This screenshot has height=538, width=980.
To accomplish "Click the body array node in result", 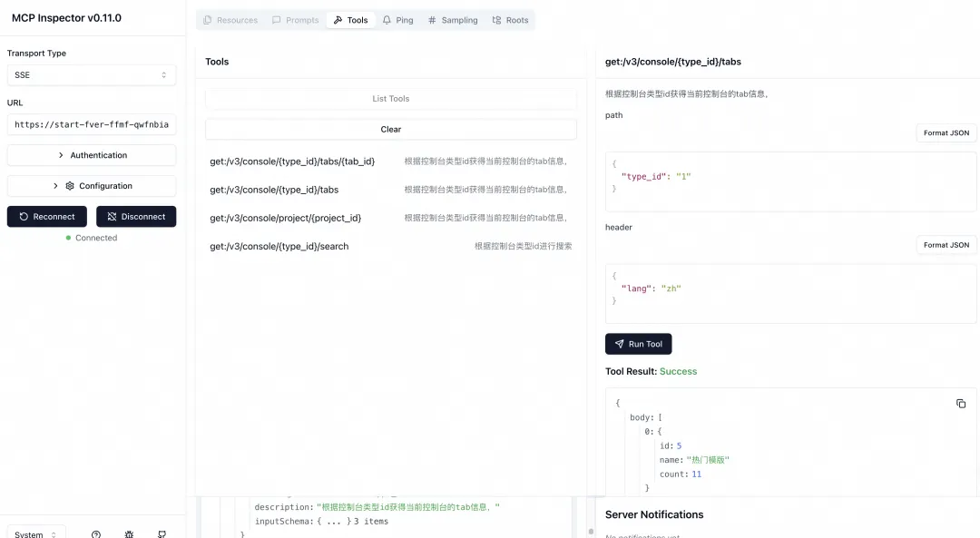I will (x=646, y=417).
